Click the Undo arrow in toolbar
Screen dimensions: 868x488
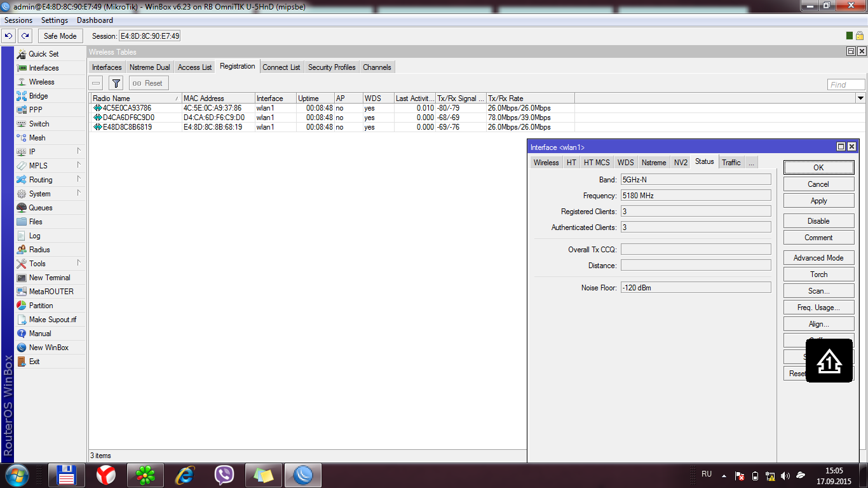9,36
